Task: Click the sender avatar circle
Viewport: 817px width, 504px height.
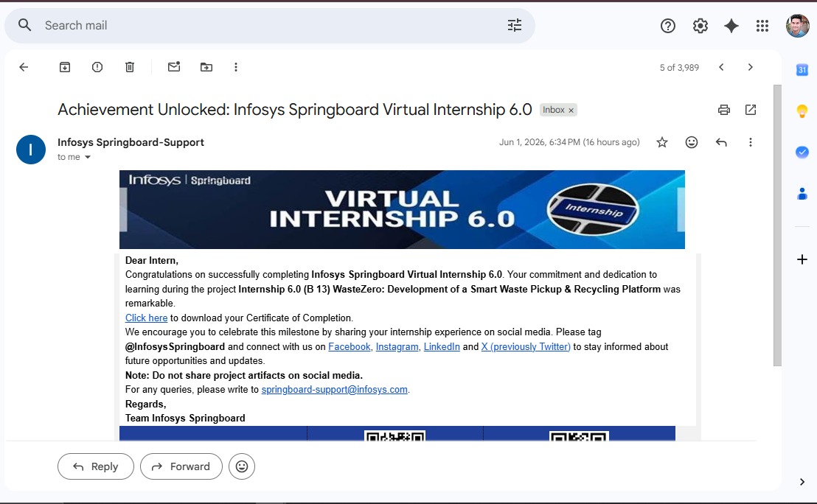Action: tap(31, 150)
